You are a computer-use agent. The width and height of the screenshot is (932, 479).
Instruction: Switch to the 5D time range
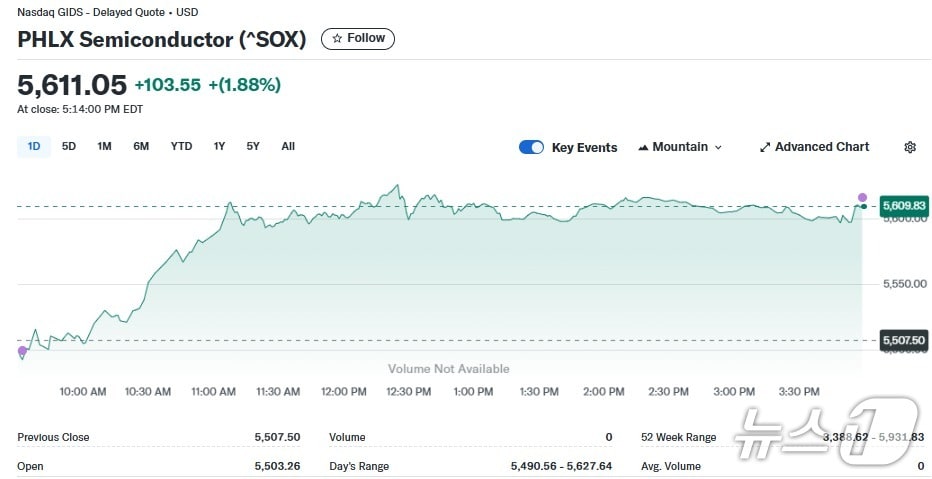(69, 147)
